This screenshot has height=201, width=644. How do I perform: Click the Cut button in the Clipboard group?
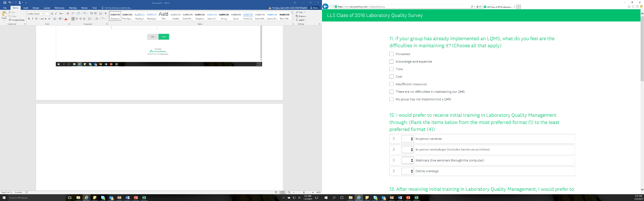point(12,12)
